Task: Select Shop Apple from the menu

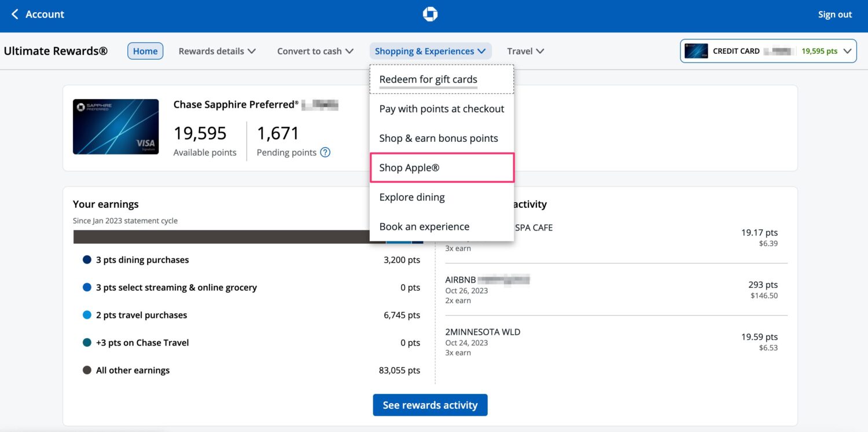Action: tap(409, 167)
